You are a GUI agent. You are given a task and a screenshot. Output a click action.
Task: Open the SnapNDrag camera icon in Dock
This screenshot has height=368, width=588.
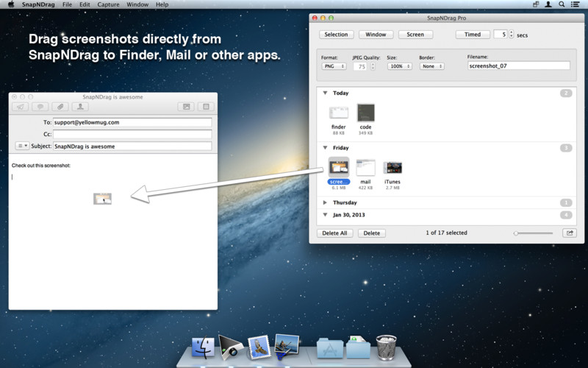pos(230,347)
